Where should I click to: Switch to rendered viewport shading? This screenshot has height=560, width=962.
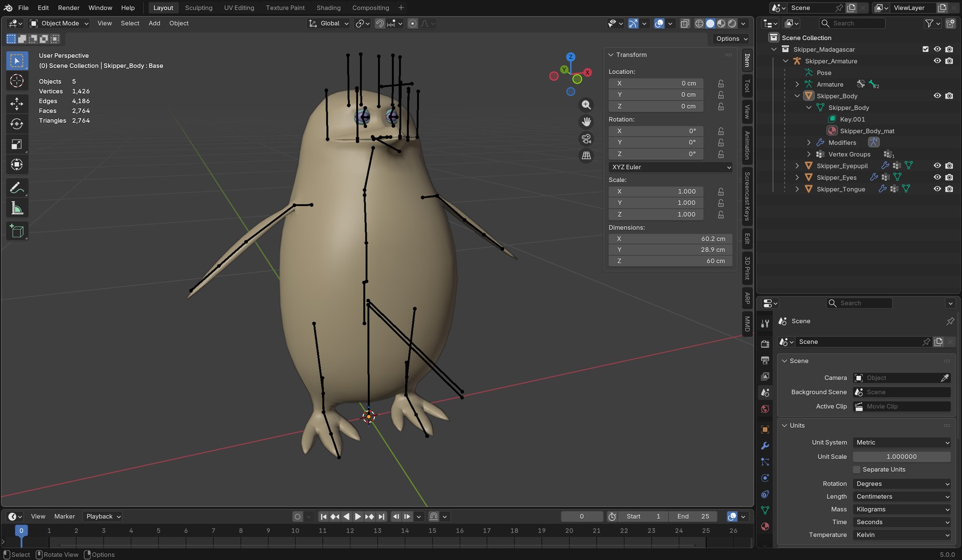pos(732,23)
